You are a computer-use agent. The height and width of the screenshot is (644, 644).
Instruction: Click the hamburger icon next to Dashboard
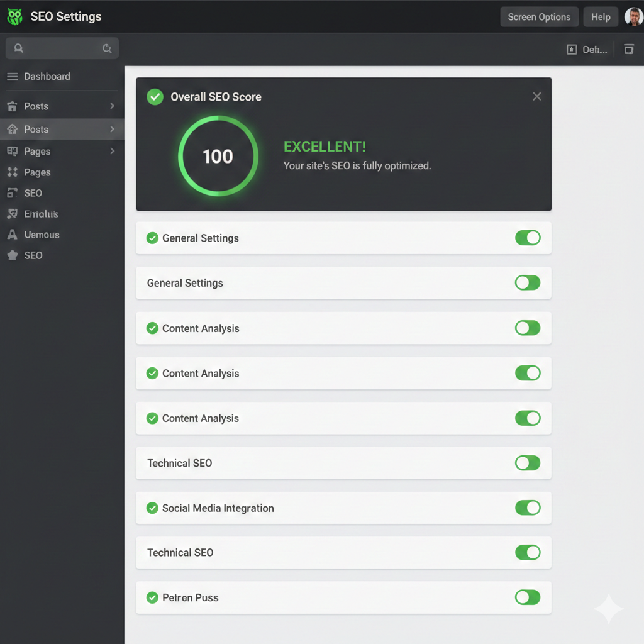coord(12,77)
